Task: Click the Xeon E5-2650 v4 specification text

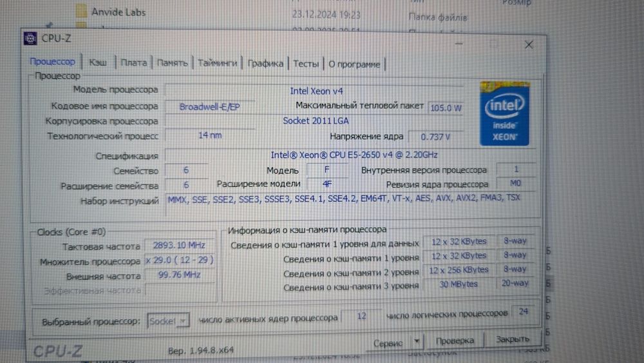Action: click(x=354, y=155)
